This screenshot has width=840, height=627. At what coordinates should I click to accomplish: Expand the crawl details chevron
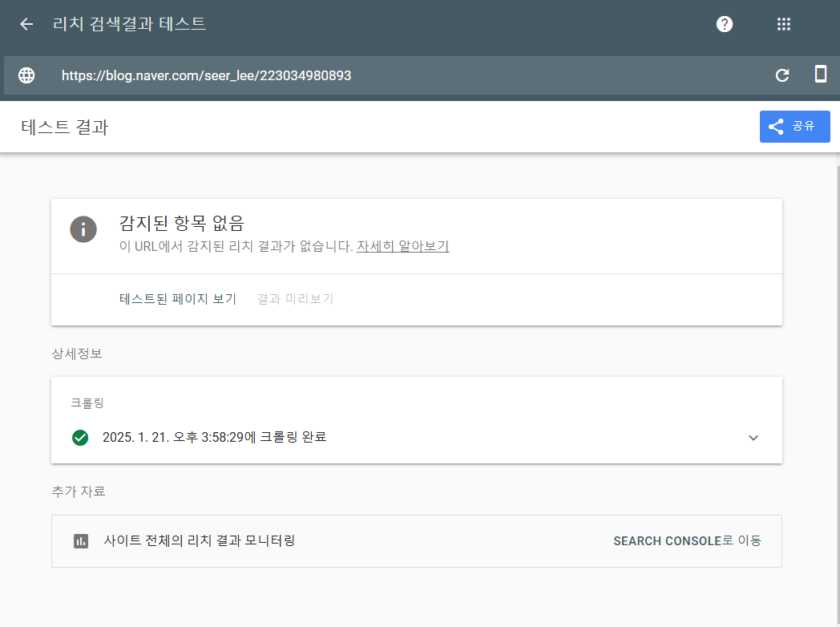[x=753, y=438]
